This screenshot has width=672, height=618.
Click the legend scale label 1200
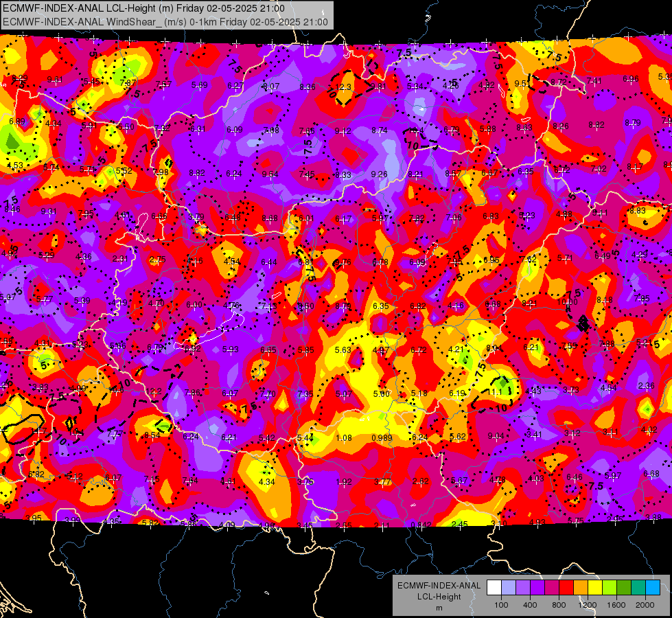(x=587, y=605)
